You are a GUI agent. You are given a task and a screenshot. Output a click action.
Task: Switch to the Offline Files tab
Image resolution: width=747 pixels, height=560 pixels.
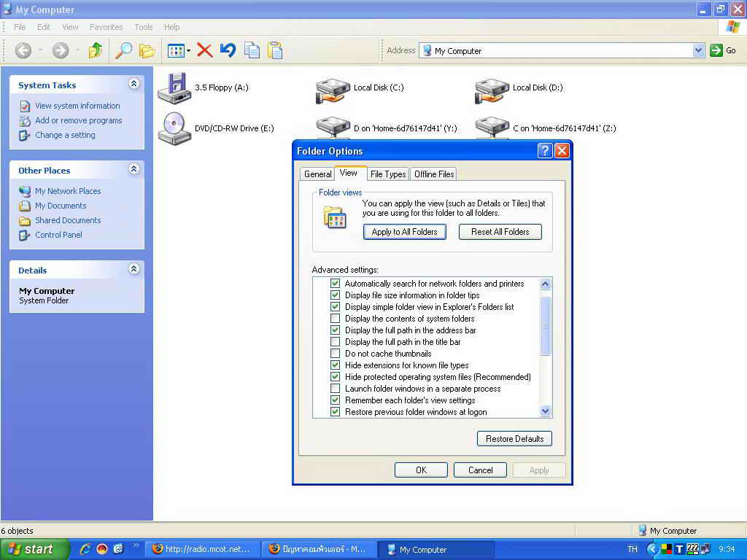434,174
